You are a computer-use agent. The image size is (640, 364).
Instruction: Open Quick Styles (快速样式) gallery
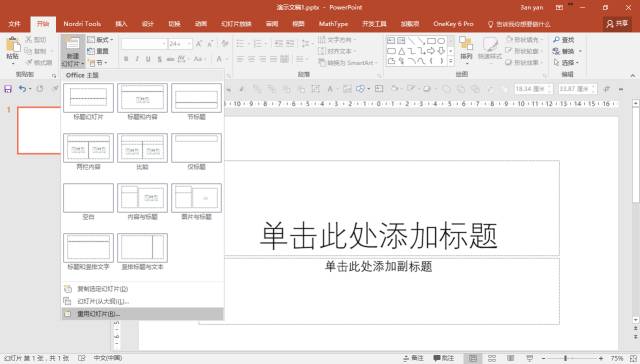(490, 49)
